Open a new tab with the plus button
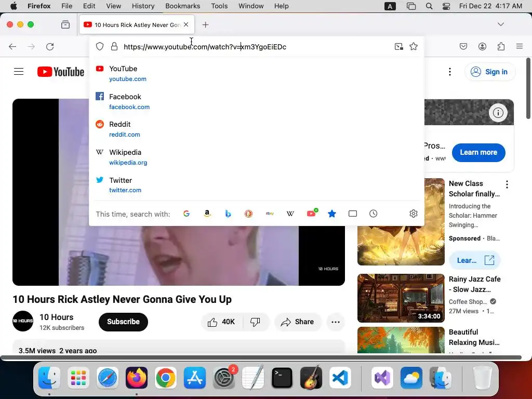This screenshot has height=399, width=532. [205, 25]
